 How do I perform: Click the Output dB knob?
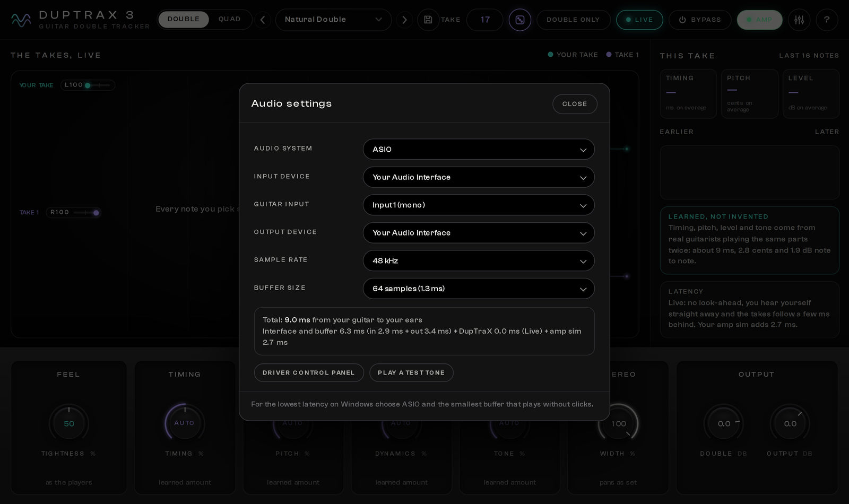(x=790, y=423)
